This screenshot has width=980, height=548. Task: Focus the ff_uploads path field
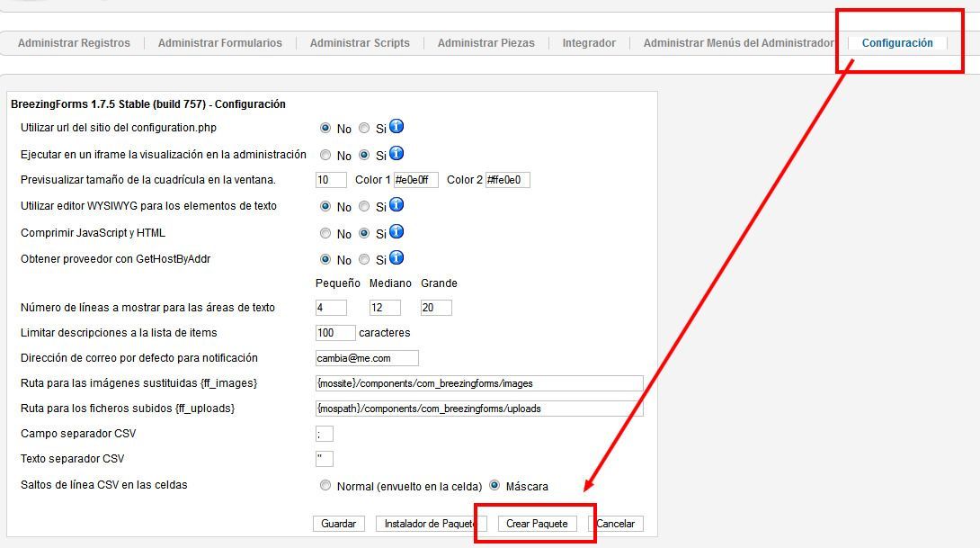[x=479, y=409]
